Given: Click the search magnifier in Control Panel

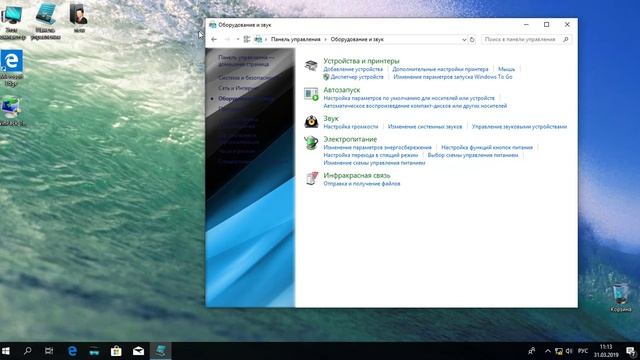Looking at the screenshot, I should (x=566, y=39).
